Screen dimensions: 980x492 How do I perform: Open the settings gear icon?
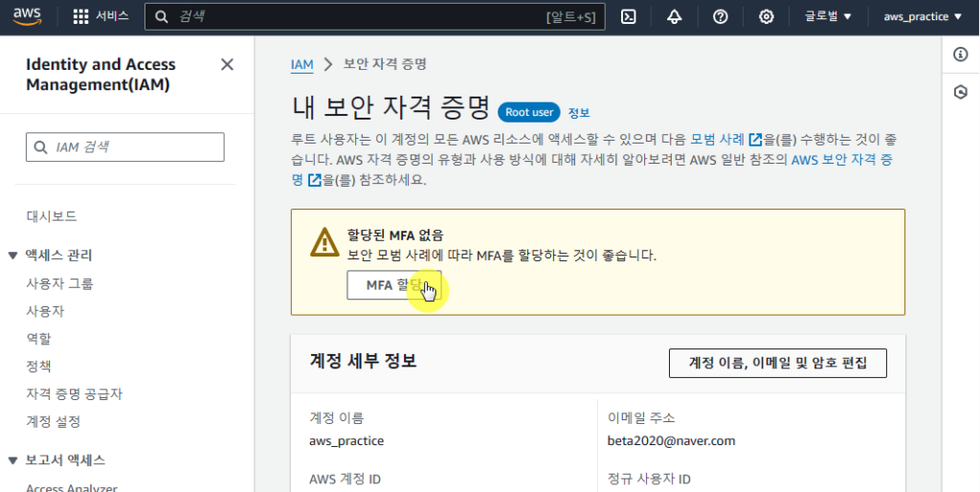767,17
